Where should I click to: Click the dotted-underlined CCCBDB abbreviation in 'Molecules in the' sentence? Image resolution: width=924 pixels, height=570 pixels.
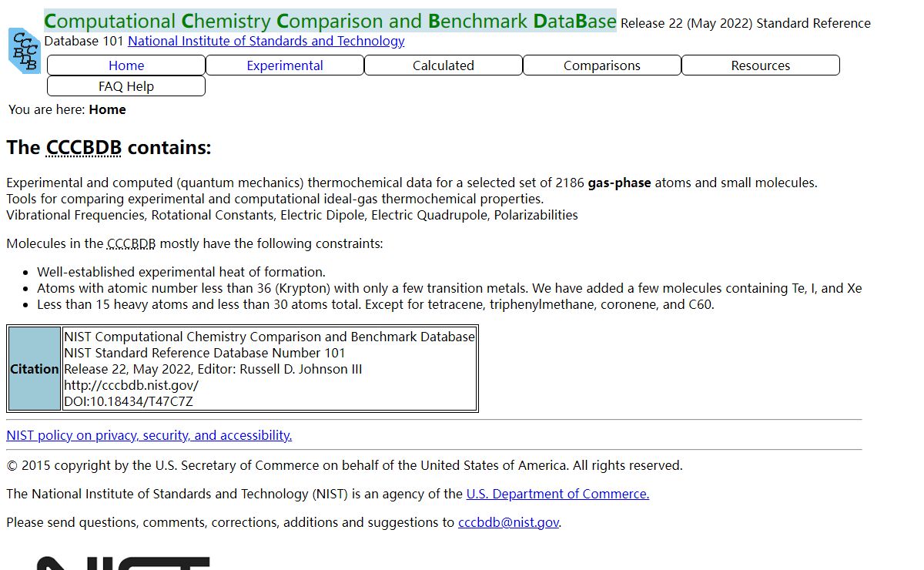132,243
